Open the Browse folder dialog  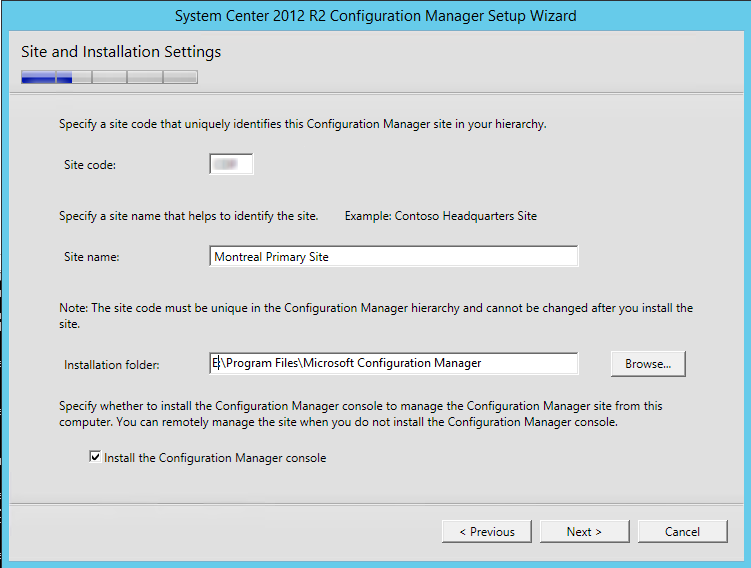pos(648,364)
